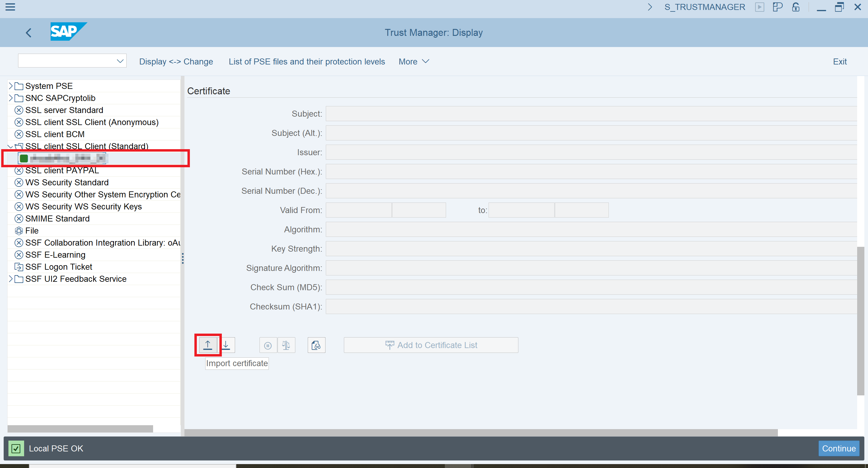Click the X status icon beside SSL server Standard
This screenshot has height=468, width=868.
click(x=19, y=110)
